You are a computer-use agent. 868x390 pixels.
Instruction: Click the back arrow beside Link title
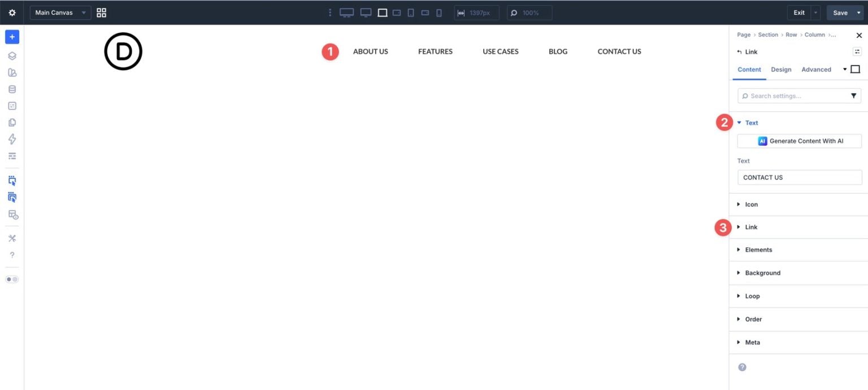(x=740, y=52)
